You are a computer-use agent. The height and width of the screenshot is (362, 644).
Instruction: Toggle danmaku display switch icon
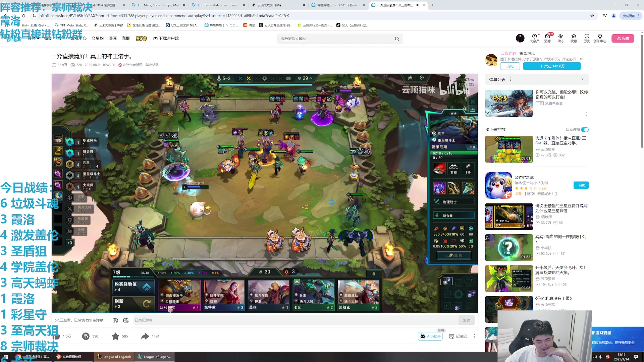[115, 320]
